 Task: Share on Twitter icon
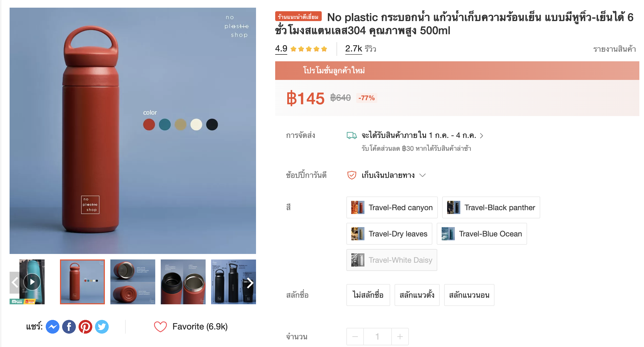pyautogui.click(x=102, y=327)
